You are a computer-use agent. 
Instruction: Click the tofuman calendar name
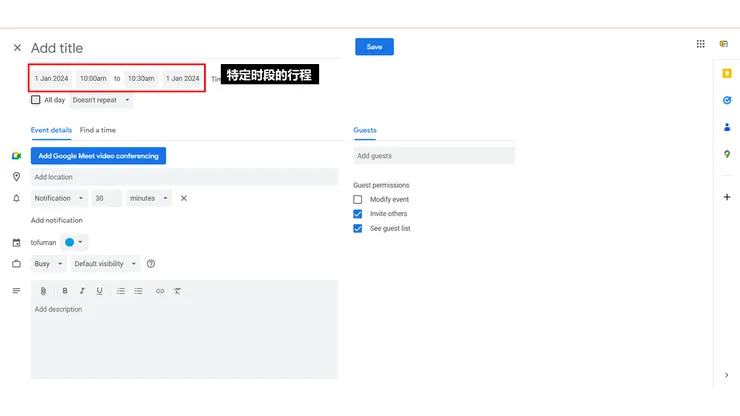click(43, 243)
